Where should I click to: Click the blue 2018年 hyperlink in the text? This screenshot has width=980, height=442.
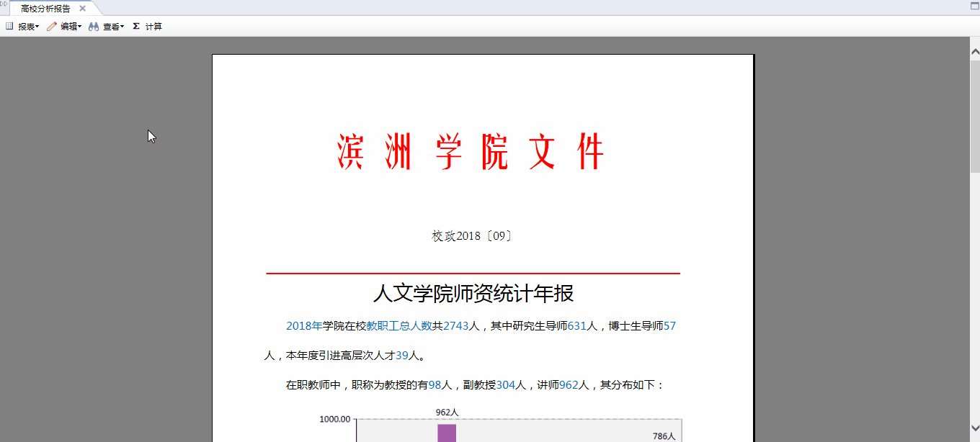(x=304, y=325)
